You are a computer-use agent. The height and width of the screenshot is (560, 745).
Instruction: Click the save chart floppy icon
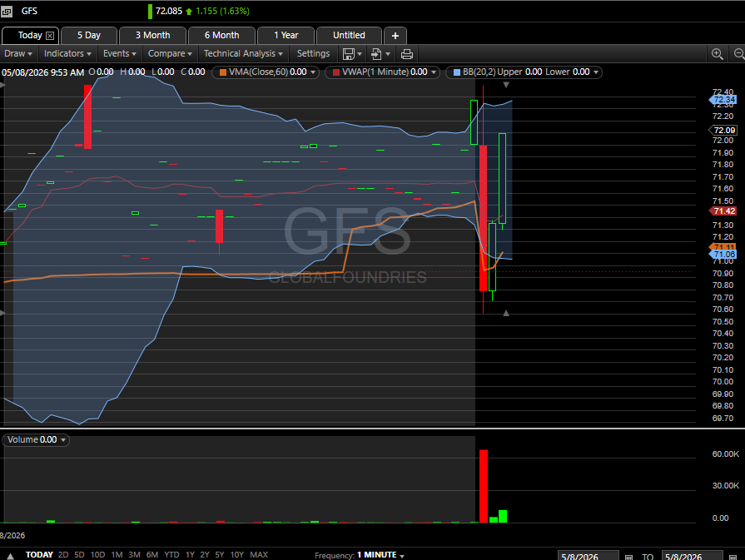coord(348,54)
